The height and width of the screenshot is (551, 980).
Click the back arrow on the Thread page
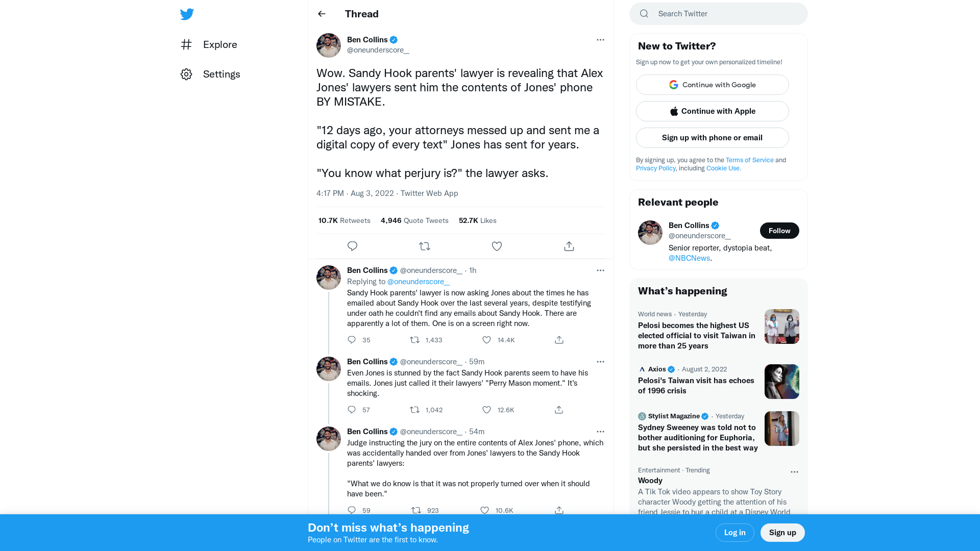[322, 14]
